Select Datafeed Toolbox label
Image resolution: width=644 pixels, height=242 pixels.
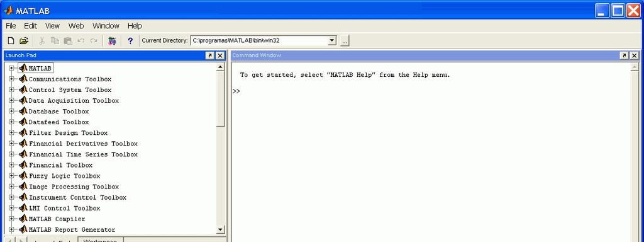pos(58,122)
